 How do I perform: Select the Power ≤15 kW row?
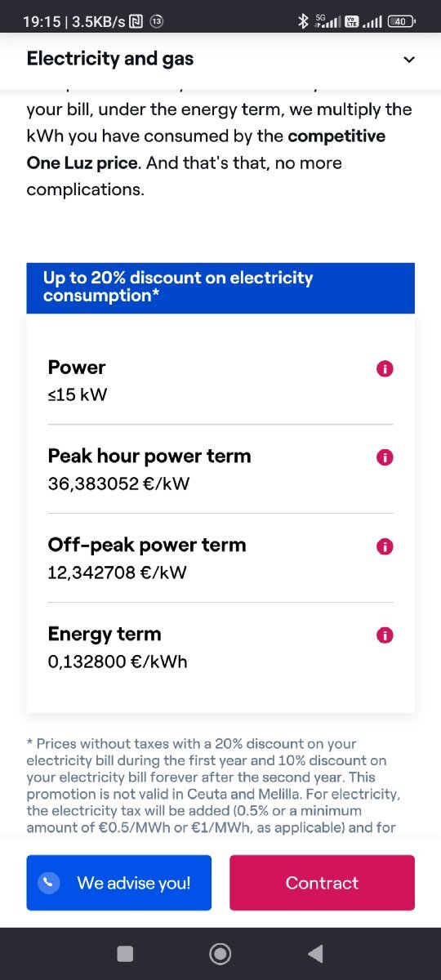coord(220,381)
